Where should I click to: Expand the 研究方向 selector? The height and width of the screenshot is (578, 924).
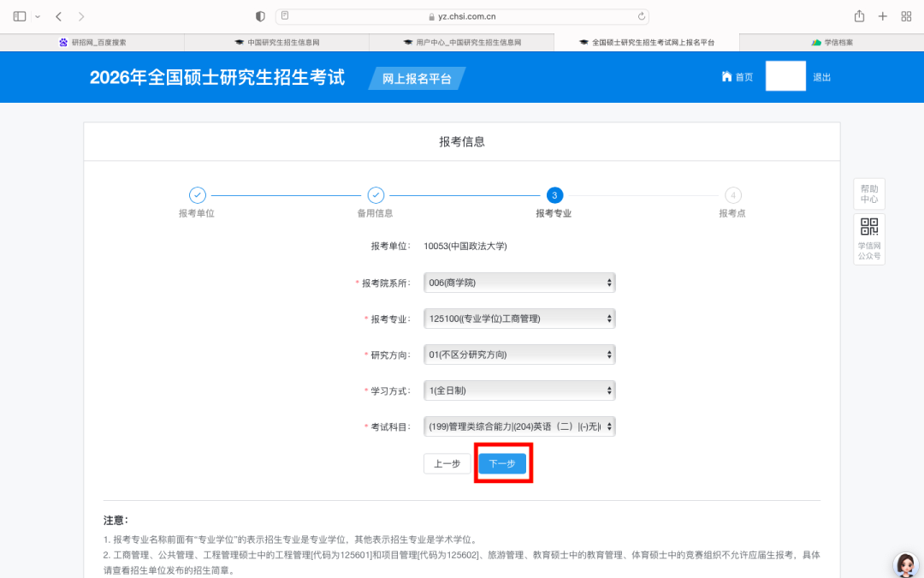(519, 355)
